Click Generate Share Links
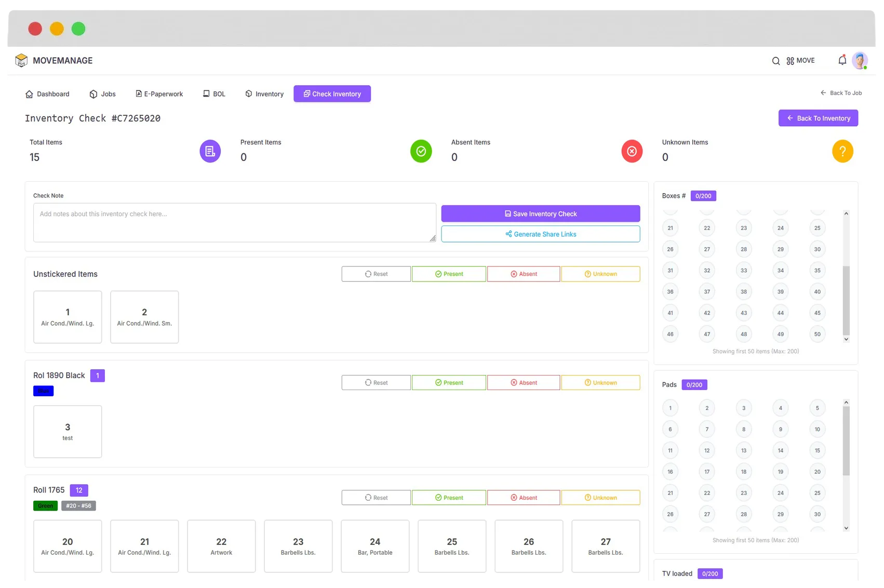This screenshot has width=884, height=588. [541, 234]
